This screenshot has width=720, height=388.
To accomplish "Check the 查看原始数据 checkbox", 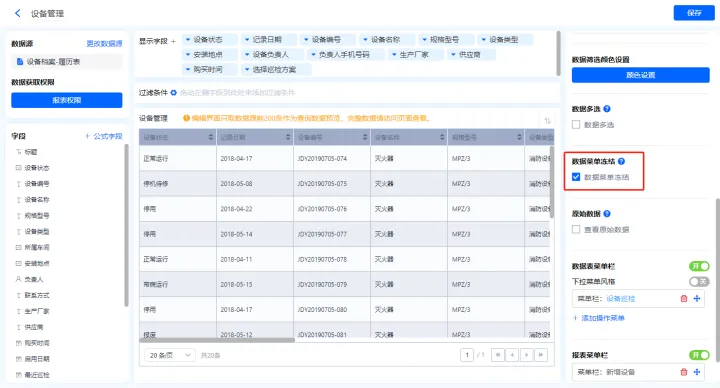I will (576, 229).
